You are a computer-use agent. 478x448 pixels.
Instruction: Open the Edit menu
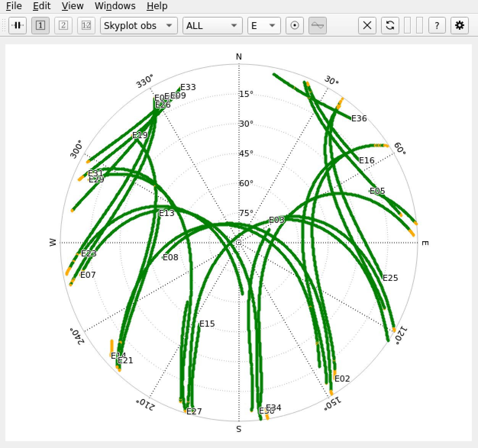(41, 6)
